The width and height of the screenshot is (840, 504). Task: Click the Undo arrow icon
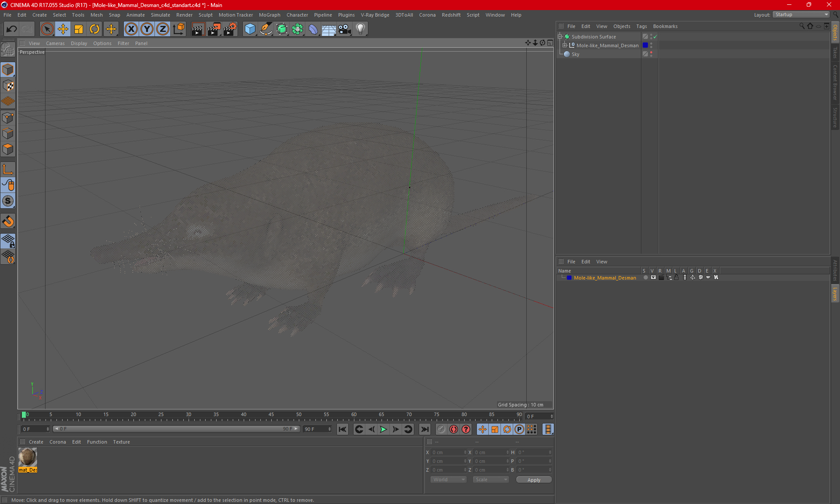pos(12,29)
